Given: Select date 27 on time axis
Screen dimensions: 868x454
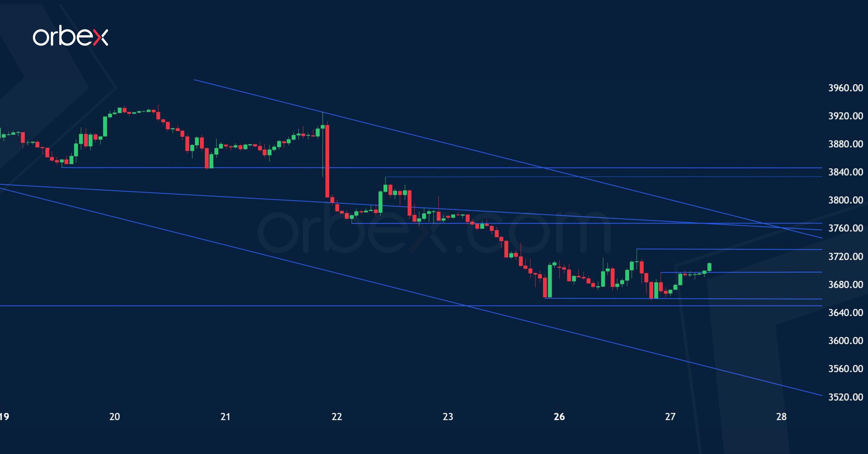Looking at the screenshot, I should (x=670, y=417).
